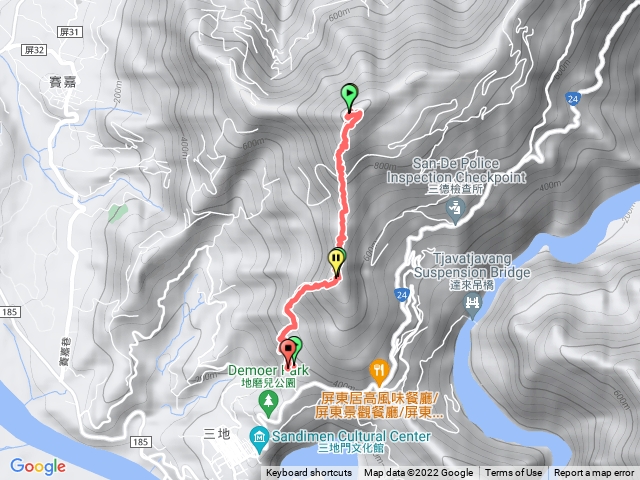This screenshot has height=480, width=640.
Task: Click the 屏32 road label
Action: pos(34,50)
